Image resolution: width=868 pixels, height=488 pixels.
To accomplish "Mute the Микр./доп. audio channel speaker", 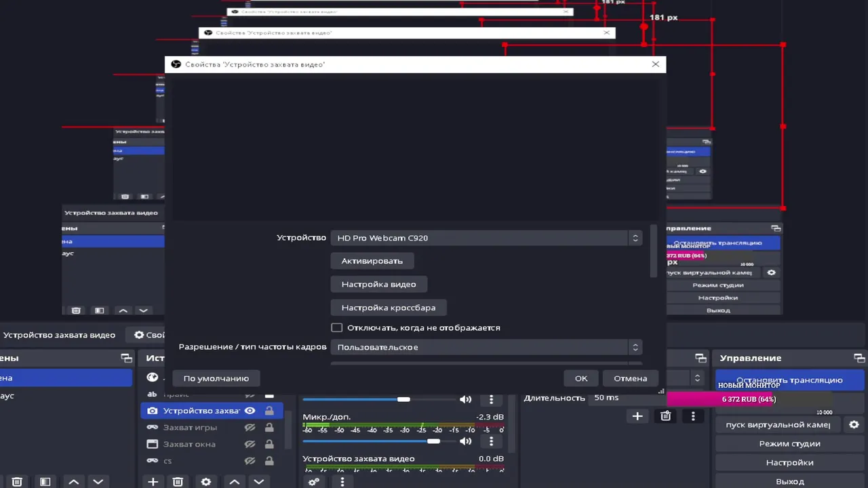I will (x=465, y=441).
